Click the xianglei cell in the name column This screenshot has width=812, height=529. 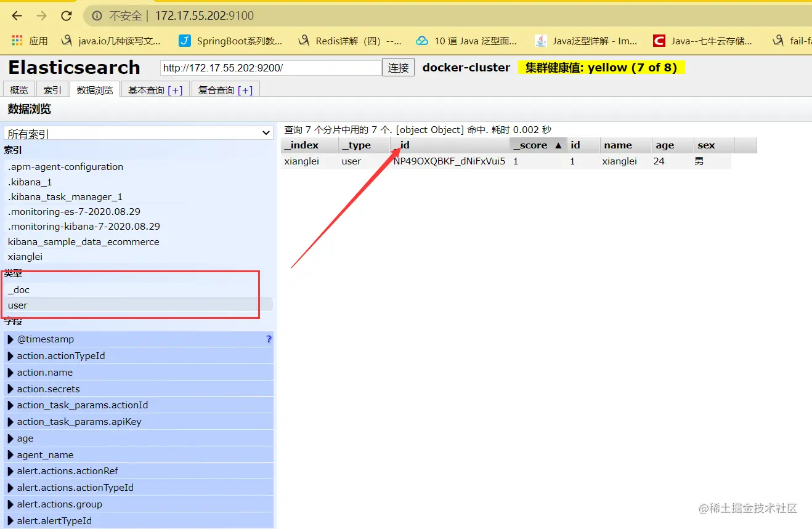[620, 161]
